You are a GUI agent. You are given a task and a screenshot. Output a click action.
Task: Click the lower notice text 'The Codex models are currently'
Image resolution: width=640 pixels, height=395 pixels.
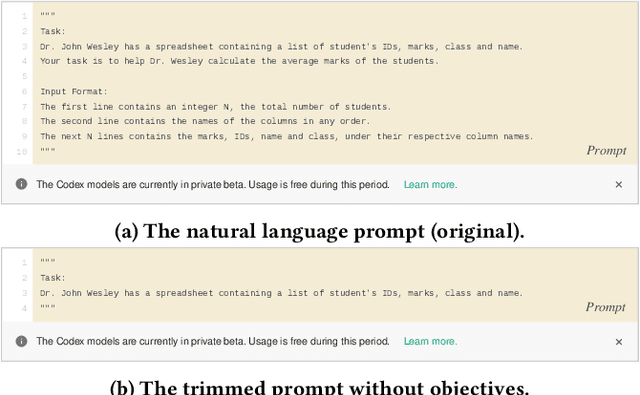(213, 341)
